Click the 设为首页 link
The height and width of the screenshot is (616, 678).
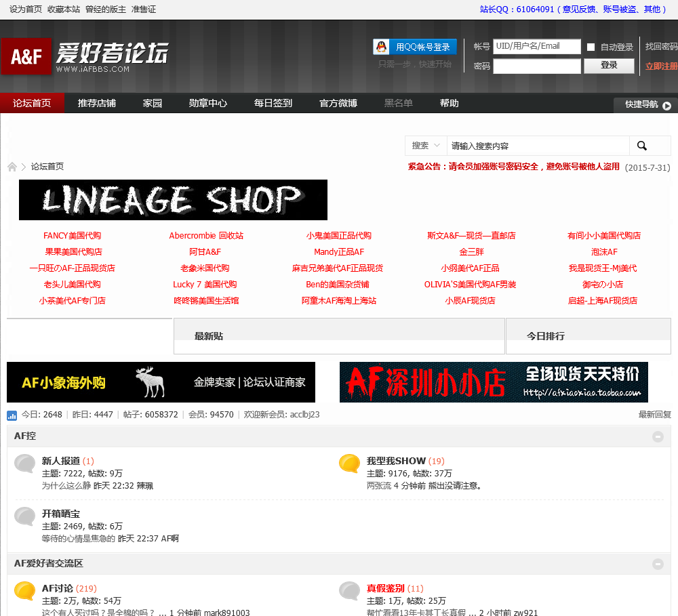coord(26,9)
